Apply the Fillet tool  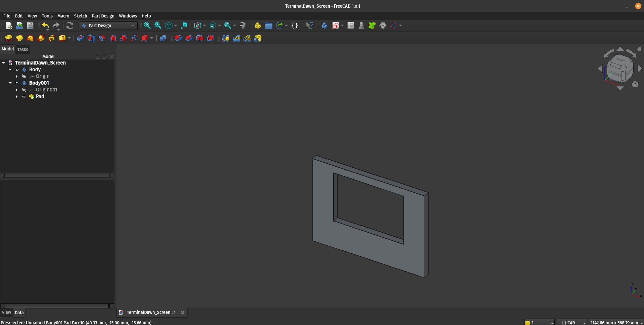click(x=178, y=38)
